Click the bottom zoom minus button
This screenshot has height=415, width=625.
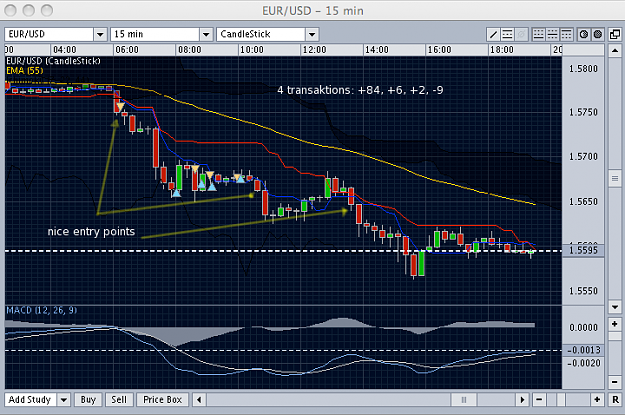pos(539,399)
